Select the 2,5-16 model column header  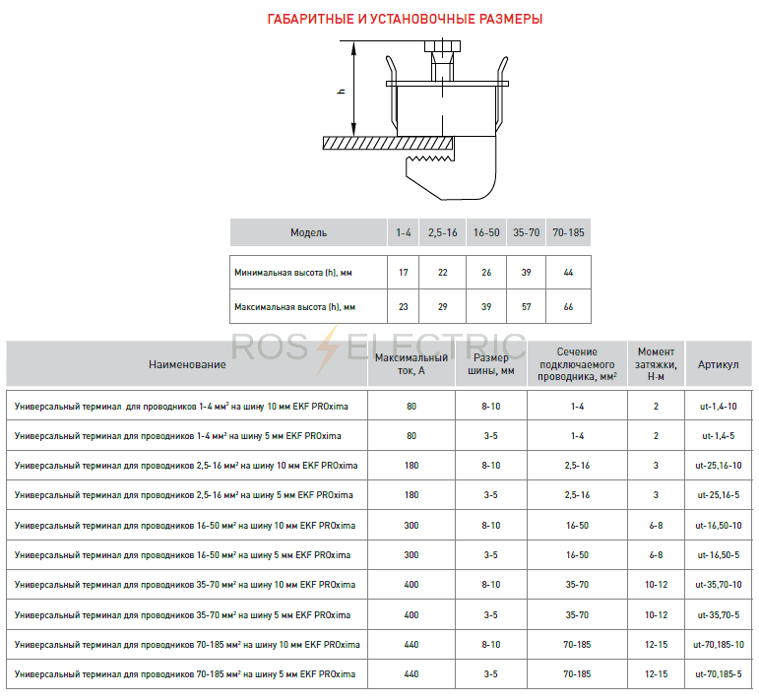pos(442,233)
